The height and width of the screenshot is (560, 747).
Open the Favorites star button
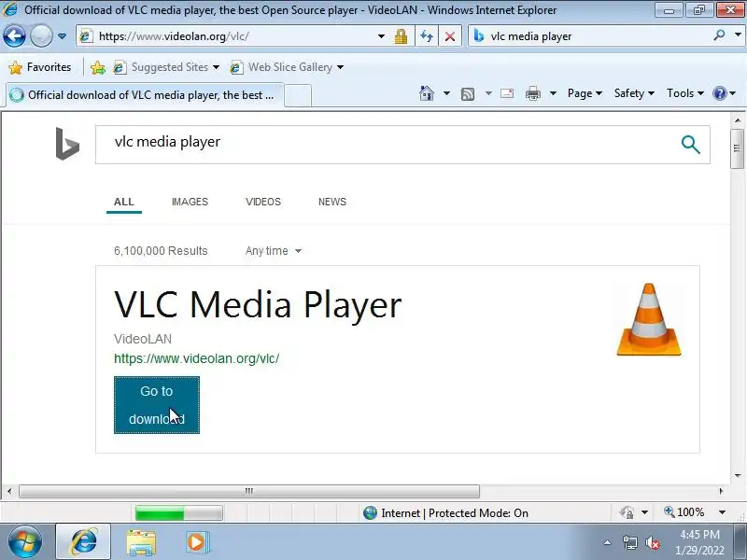[40, 67]
